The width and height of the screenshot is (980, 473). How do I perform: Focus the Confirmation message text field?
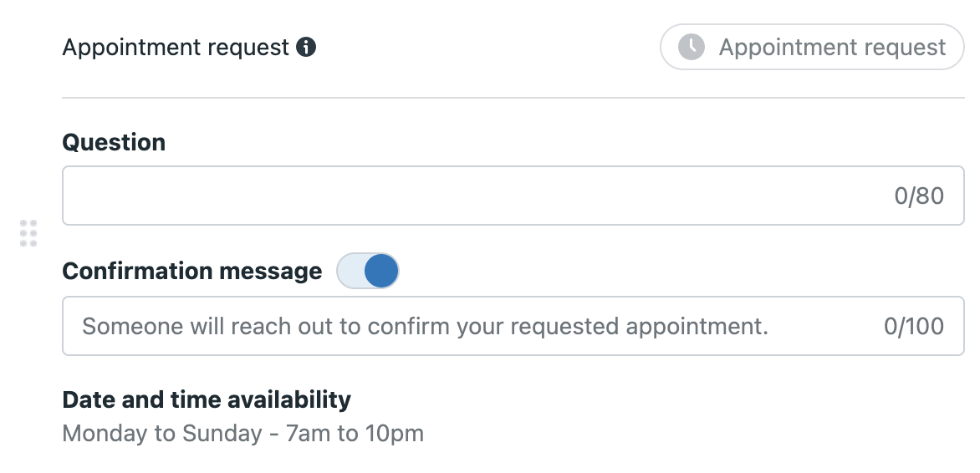[x=513, y=326]
